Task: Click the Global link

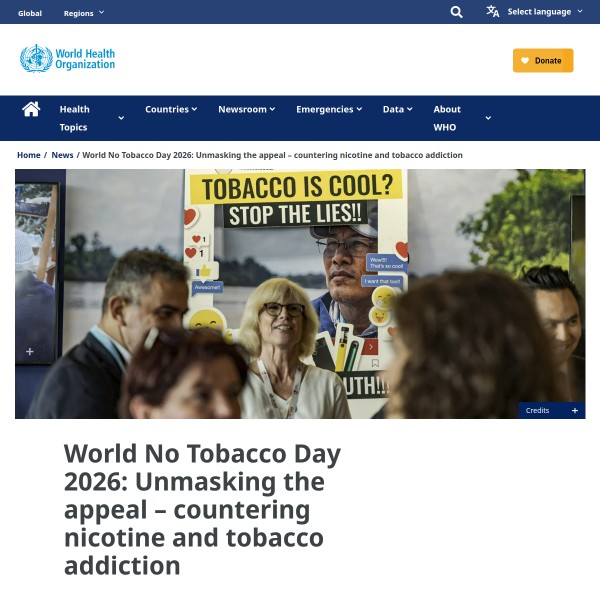Action: click(x=30, y=13)
